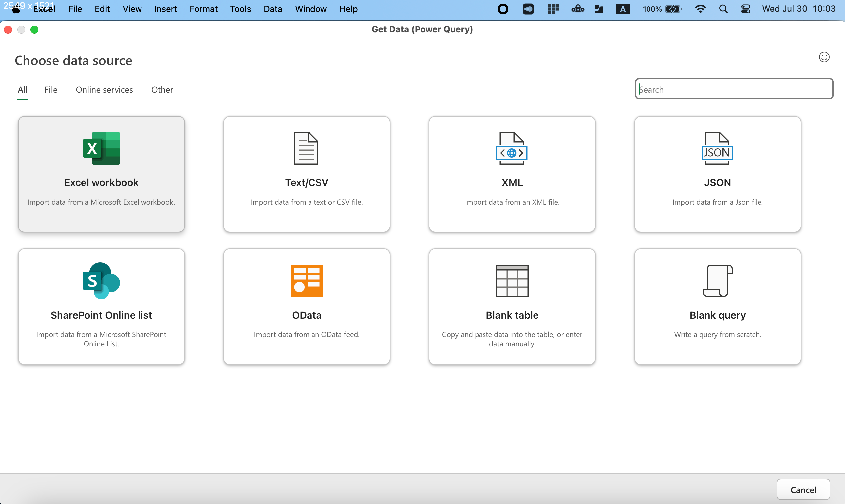Click 'Import data from a Microsoft Excel workbook.'
Screen dimensions: 845x504
(x=101, y=202)
